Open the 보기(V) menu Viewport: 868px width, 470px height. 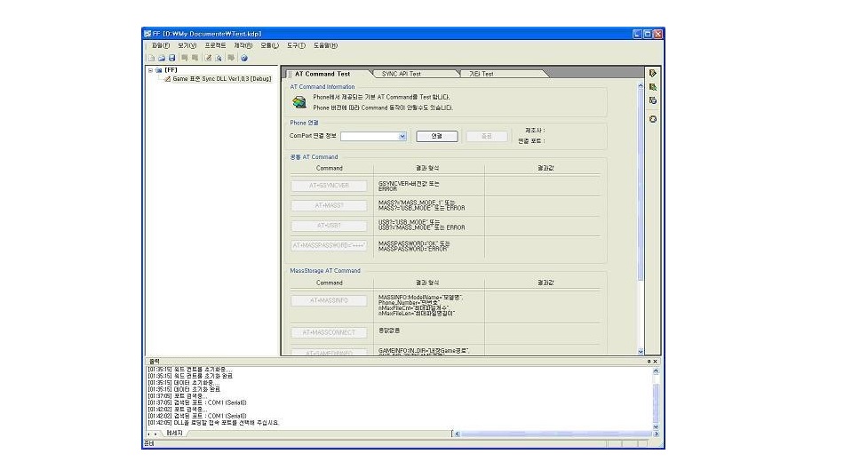pos(187,45)
